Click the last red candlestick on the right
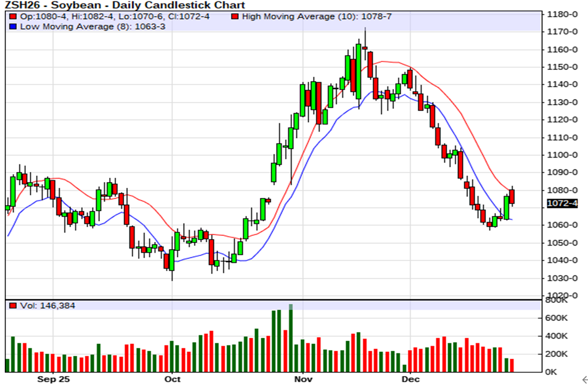The width and height of the screenshot is (588, 388). (512, 196)
